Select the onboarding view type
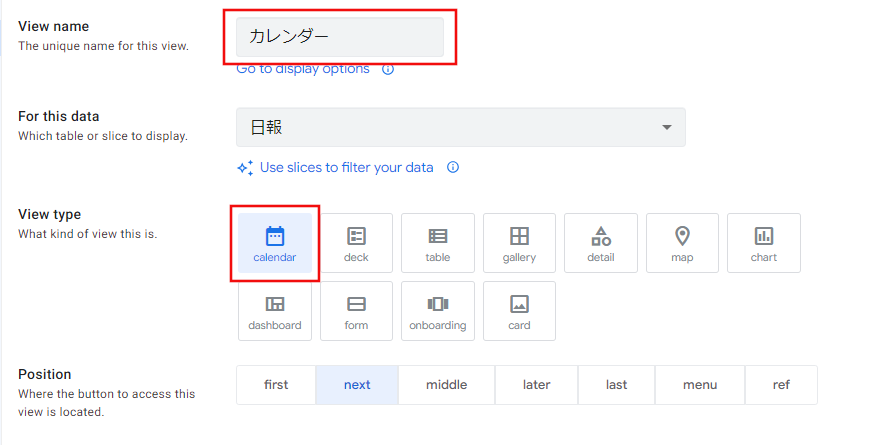The height and width of the screenshot is (445, 895). coord(438,311)
